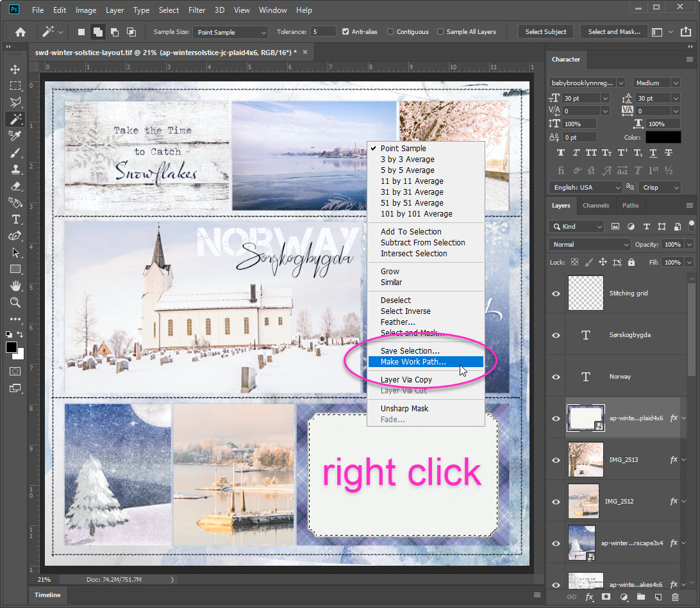This screenshot has width=700, height=608.
Task: Choose Make Work Path from context menu
Action: [426, 362]
